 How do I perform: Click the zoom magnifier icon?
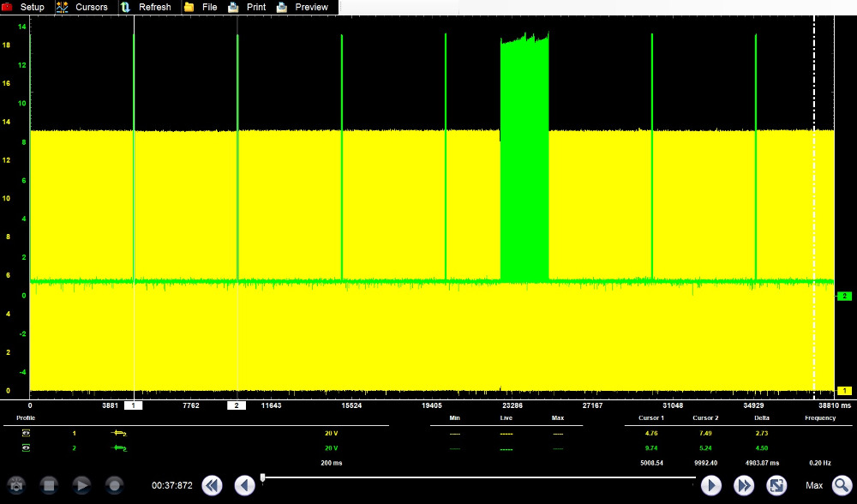click(x=842, y=485)
